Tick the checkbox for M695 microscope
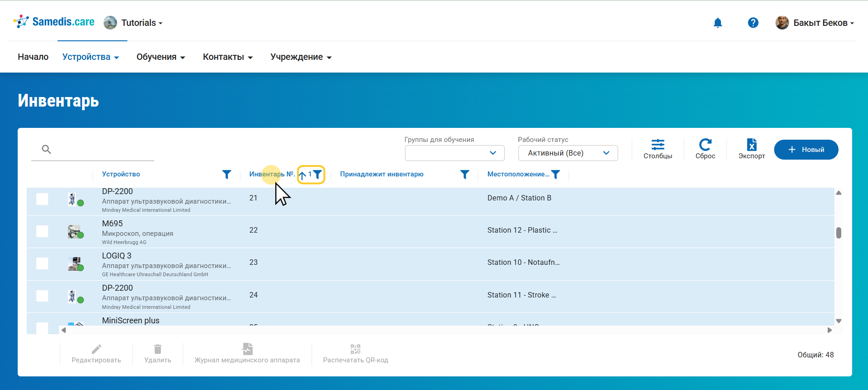 42,231
